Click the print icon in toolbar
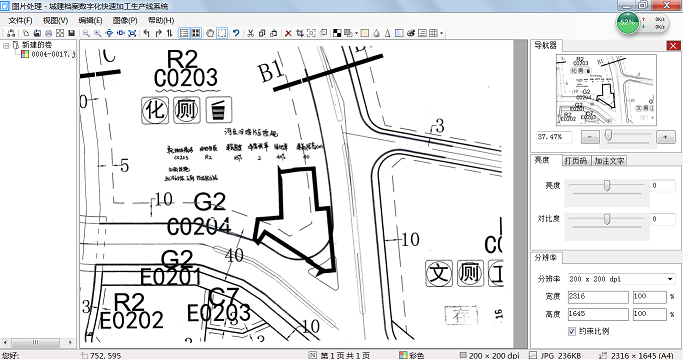The image size is (683, 360). [x=48, y=33]
